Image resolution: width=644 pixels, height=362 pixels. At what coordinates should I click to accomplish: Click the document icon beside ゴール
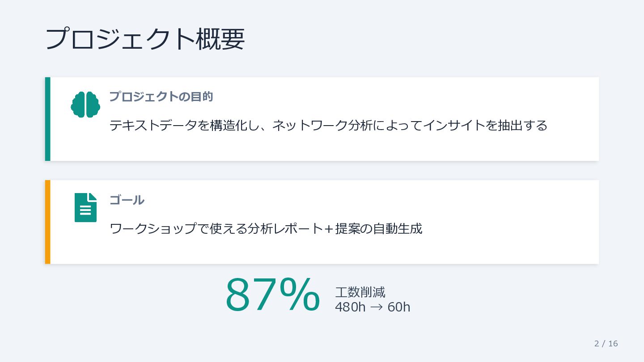click(x=85, y=207)
